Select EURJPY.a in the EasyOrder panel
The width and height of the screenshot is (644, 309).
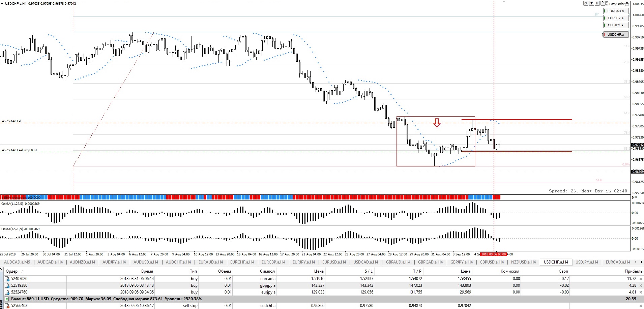click(x=616, y=18)
